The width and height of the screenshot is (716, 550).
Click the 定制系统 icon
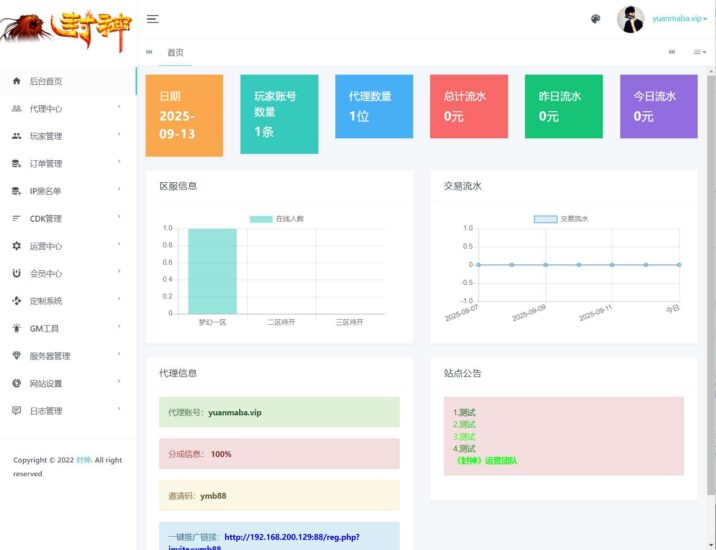16,301
